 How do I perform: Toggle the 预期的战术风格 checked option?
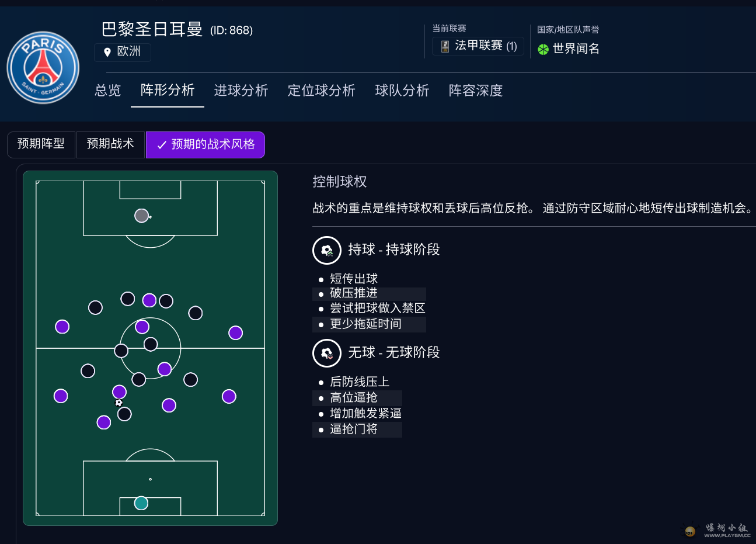205,145
